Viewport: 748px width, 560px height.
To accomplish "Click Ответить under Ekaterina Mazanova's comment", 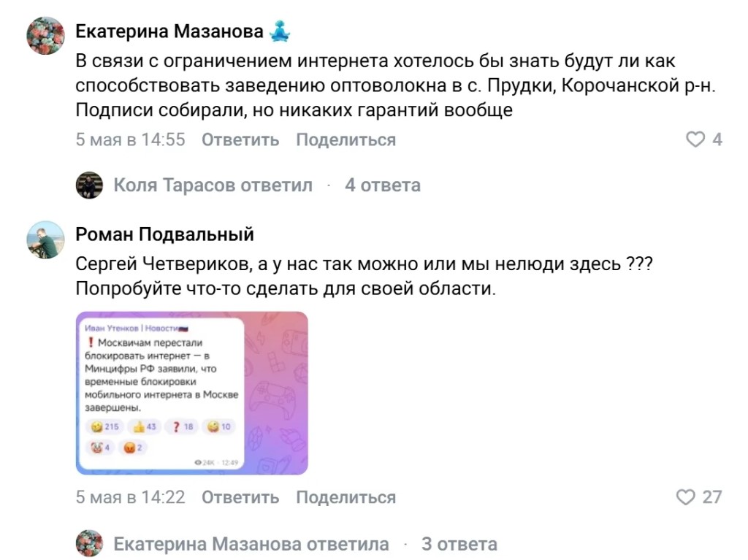I will 240,139.
